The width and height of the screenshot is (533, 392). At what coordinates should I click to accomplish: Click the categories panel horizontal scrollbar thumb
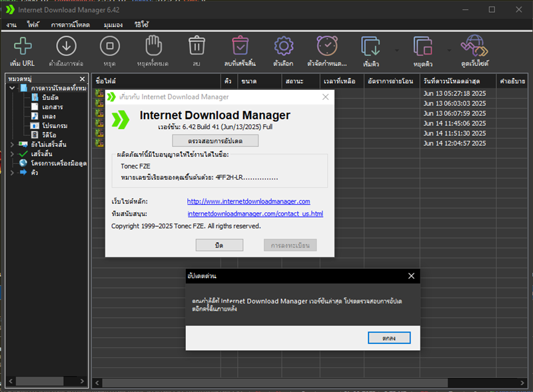(39, 381)
